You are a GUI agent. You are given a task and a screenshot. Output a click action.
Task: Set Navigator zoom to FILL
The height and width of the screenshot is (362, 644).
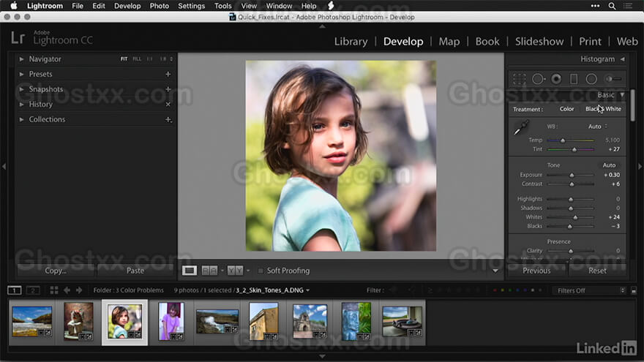137,59
